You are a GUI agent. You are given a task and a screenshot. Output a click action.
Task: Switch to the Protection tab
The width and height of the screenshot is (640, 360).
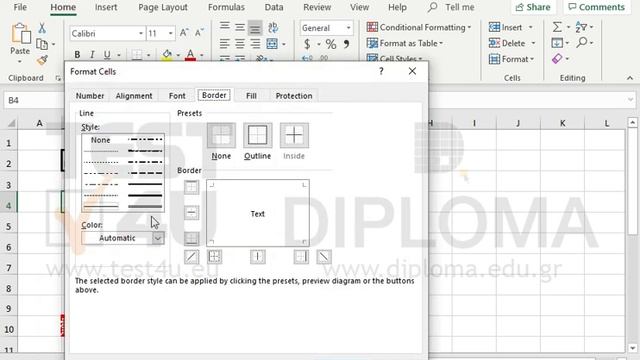coord(294,96)
